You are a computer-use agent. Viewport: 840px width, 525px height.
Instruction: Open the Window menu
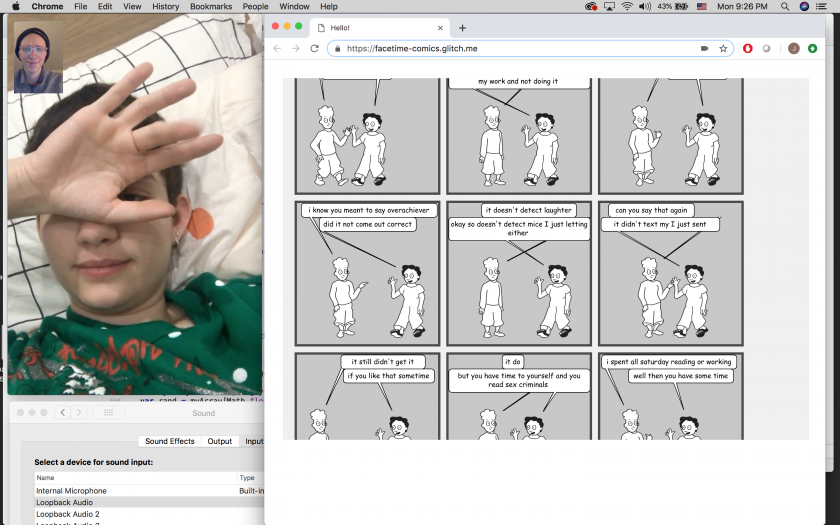[x=294, y=6]
